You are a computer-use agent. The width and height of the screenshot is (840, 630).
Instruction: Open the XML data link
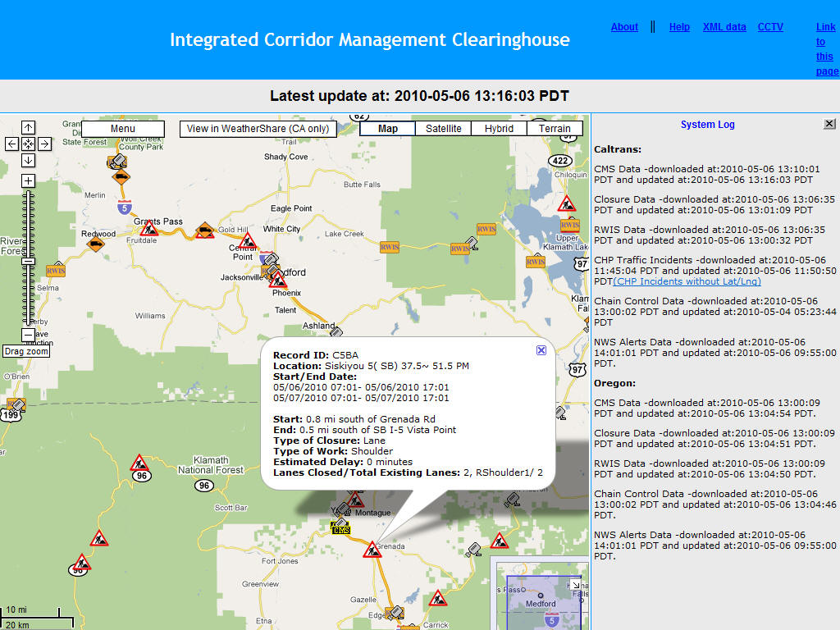tap(724, 27)
